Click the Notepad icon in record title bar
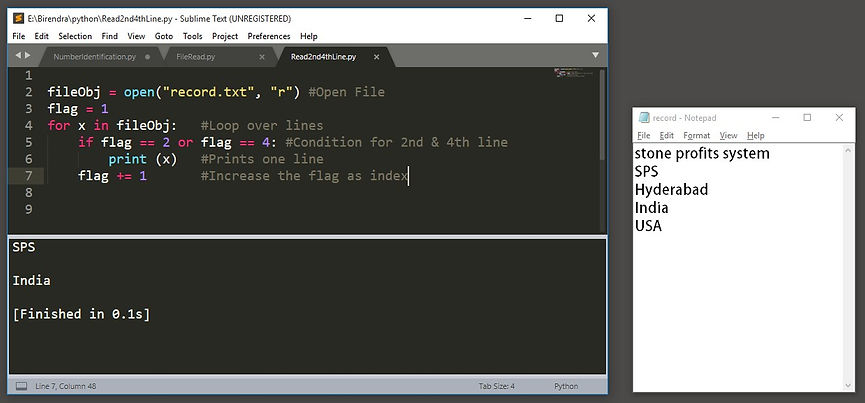The image size is (865, 403). pyautogui.click(x=644, y=118)
